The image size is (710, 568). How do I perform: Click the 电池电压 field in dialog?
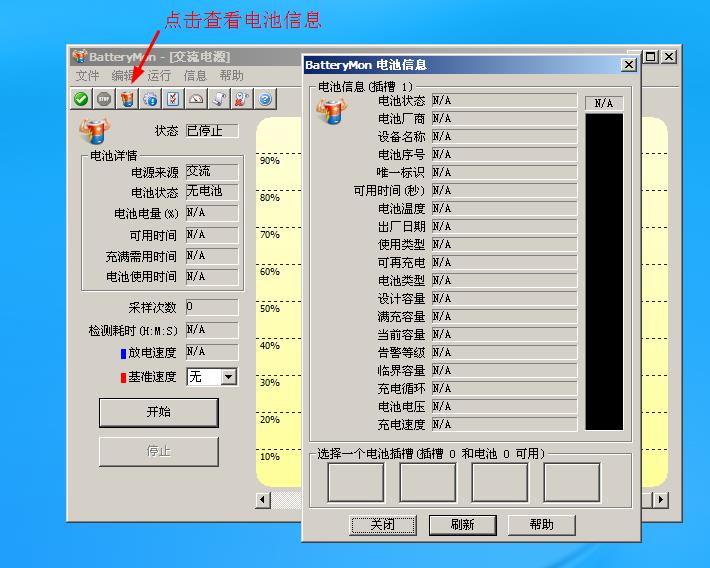(504, 406)
